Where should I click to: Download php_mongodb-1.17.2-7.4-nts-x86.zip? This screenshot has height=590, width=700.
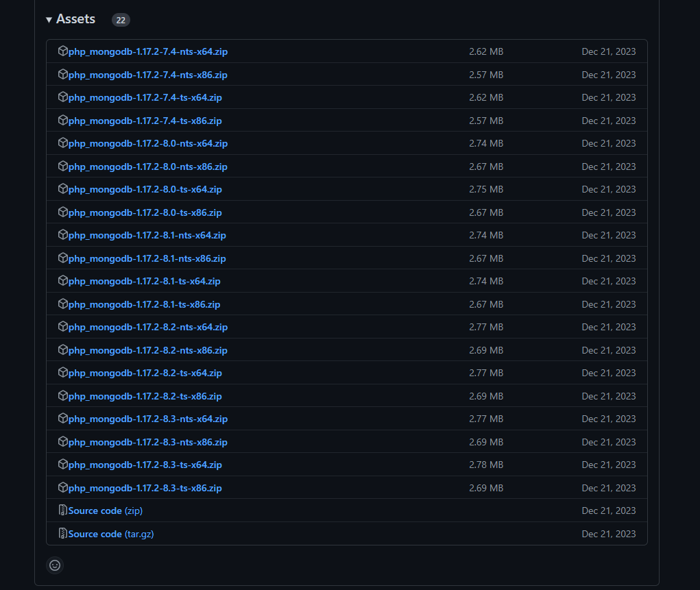tap(148, 75)
